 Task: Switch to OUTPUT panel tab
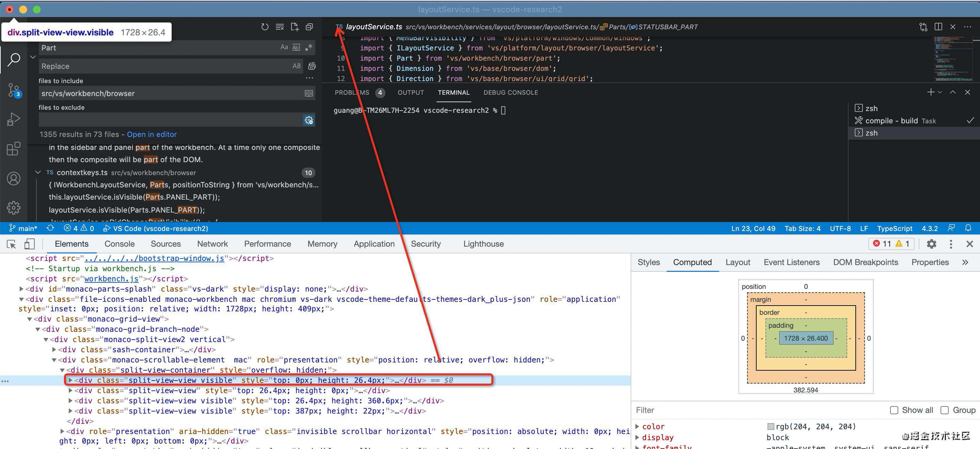(411, 92)
